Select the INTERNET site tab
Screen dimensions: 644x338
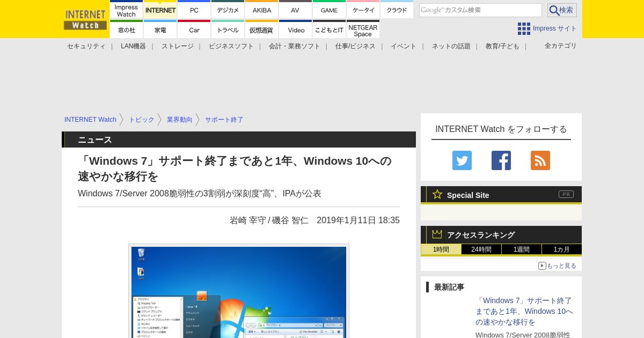click(160, 10)
